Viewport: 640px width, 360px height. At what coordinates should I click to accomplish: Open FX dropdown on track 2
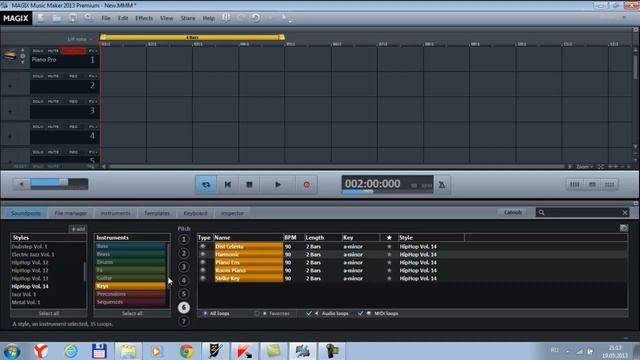[93, 76]
